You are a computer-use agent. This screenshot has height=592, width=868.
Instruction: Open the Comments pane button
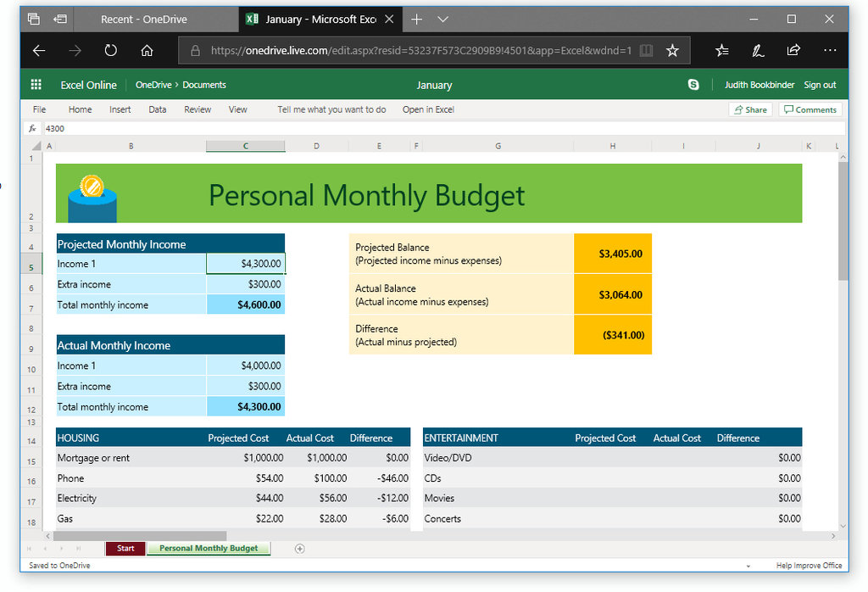[x=810, y=109]
